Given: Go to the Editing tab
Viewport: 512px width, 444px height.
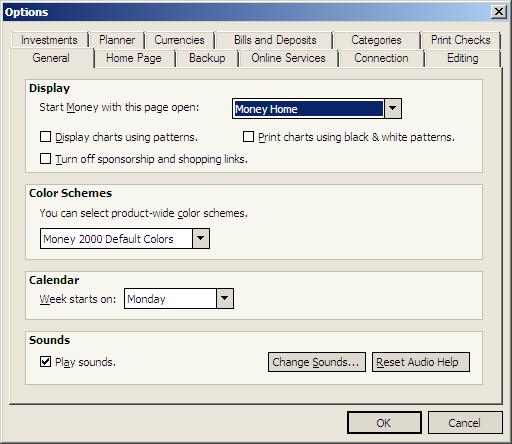Looking at the screenshot, I should point(463,58).
